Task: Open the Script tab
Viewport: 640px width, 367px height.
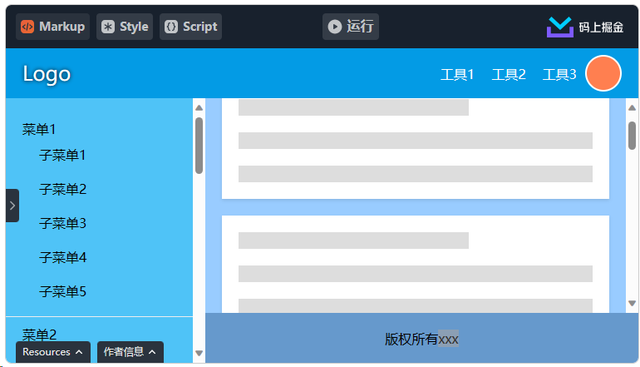Action: click(191, 27)
